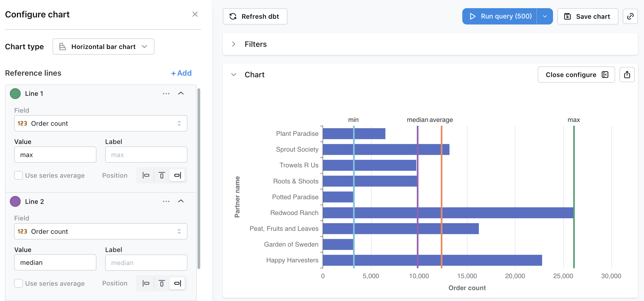This screenshot has width=644, height=301.
Task: Open Line 2 three-dot options menu
Action: click(166, 201)
